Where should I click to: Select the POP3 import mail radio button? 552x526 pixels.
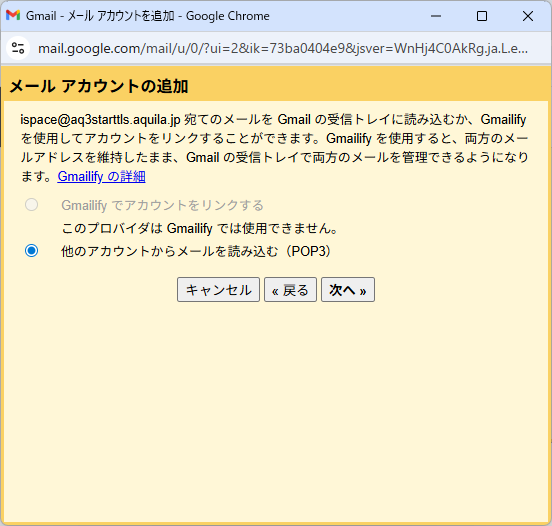click(31, 251)
